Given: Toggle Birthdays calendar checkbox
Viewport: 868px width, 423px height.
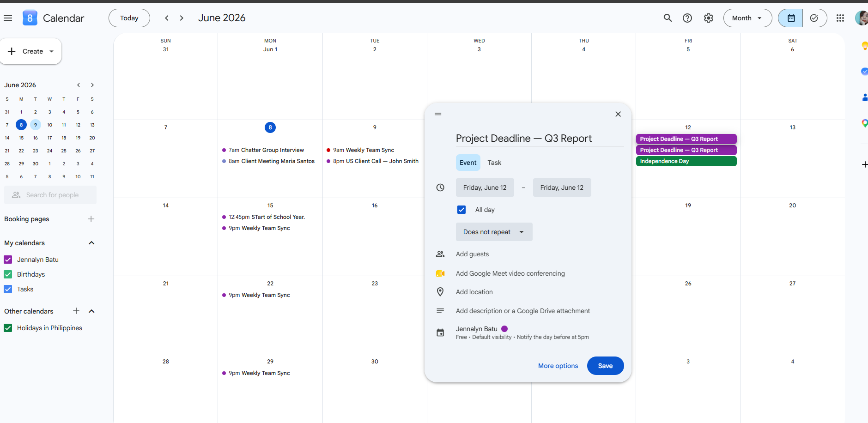Looking at the screenshot, I should pyautogui.click(x=8, y=274).
